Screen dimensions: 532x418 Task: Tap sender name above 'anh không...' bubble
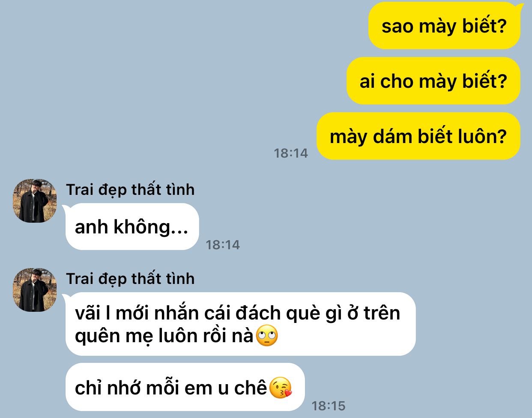130,189
